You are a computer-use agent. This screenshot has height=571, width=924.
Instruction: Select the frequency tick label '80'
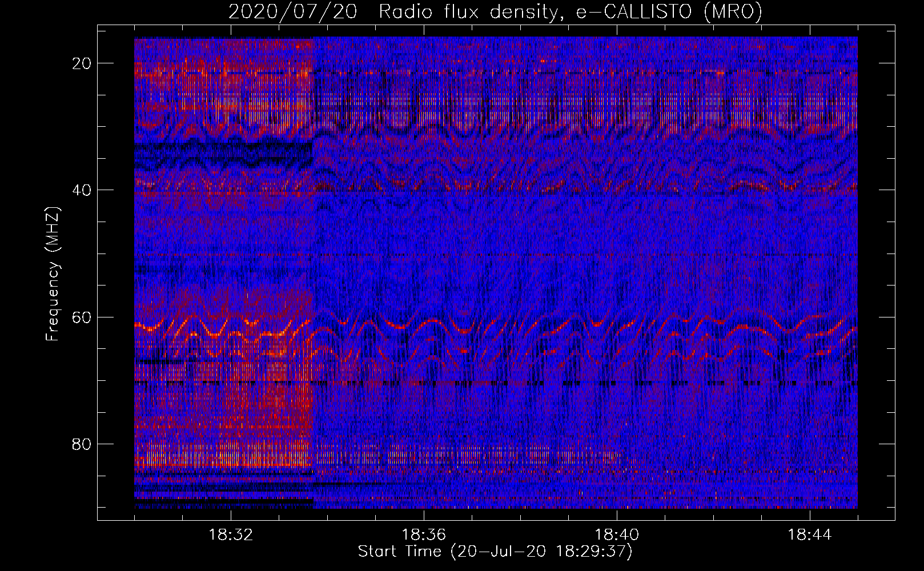point(82,444)
